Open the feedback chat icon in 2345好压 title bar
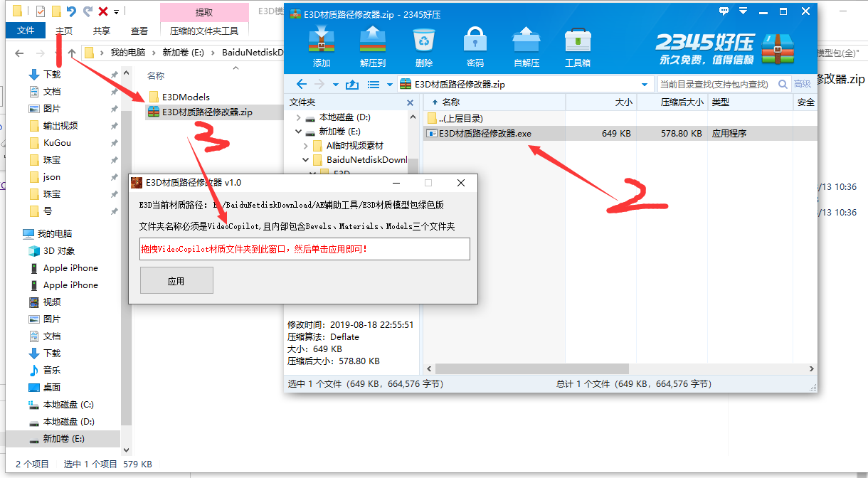The height and width of the screenshot is (478, 868). [724, 11]
